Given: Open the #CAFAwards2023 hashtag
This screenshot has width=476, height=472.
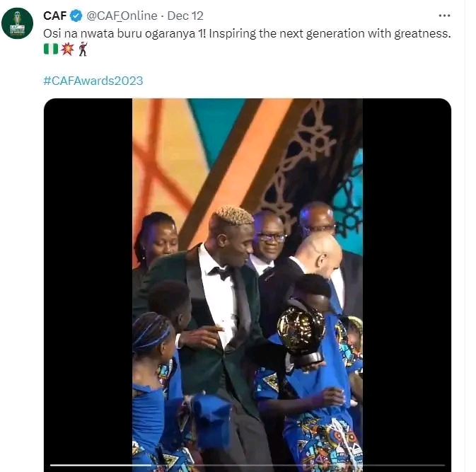Looking at the screenshot, I should tap(93, 81).
